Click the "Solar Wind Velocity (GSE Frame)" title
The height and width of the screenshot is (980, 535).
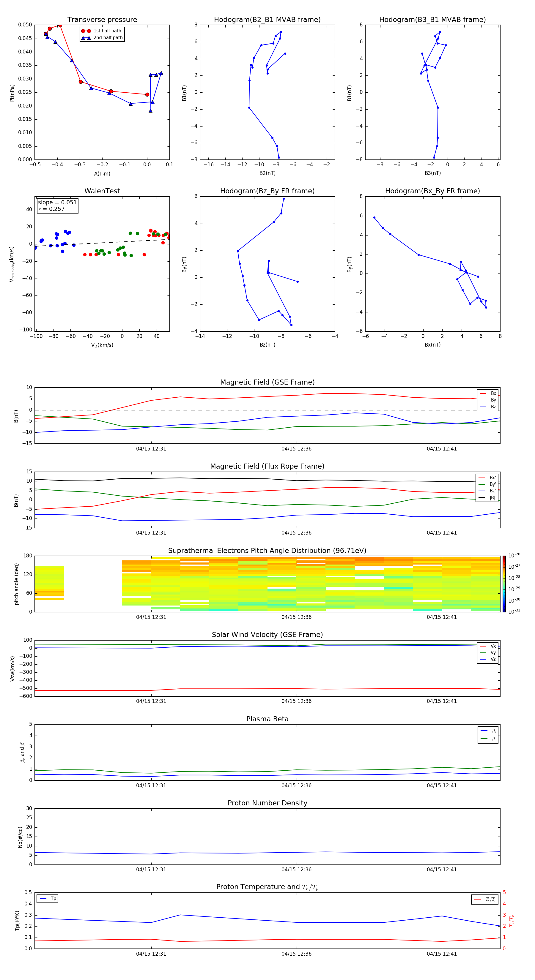tap(267, 635)
